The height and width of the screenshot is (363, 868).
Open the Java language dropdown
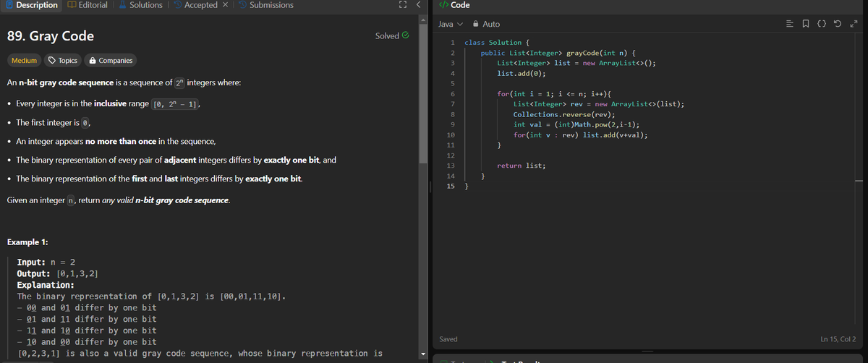[451, 25]
